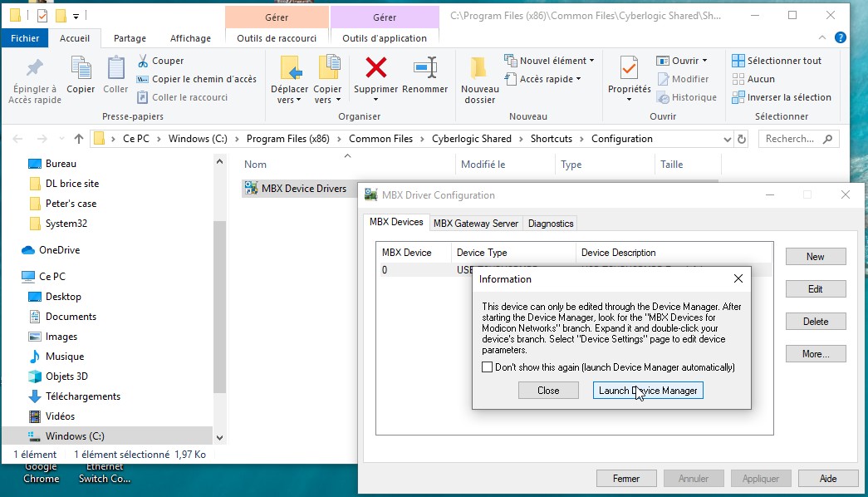Click the Edit button
This screenshot has height=497, width=868.
click(816, 288)
